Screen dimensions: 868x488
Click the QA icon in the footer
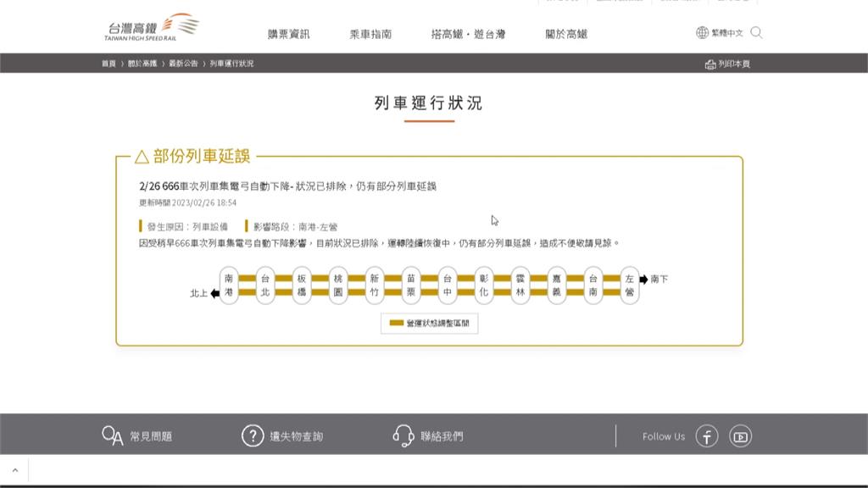tap(113, 436)
